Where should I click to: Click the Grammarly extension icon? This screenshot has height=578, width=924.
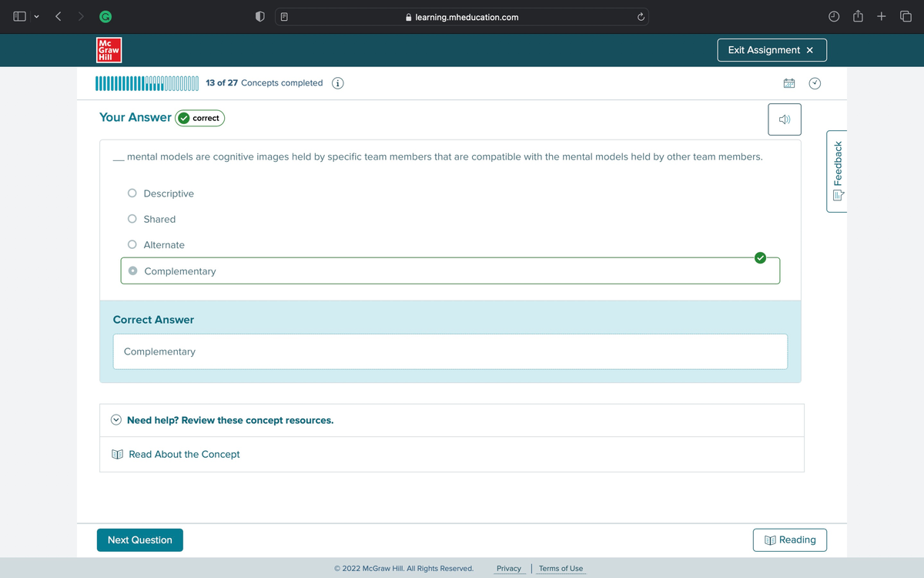point(102,17)
